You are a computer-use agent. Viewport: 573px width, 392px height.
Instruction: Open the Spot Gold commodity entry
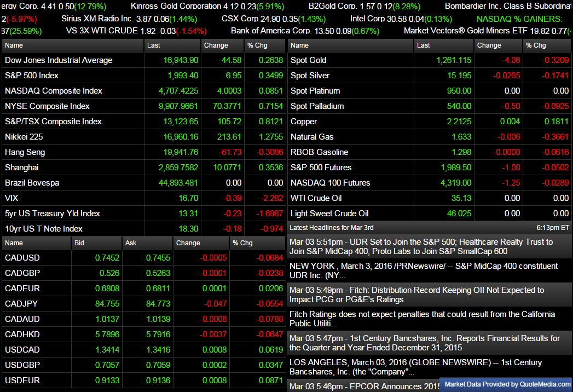click(308, 60)
